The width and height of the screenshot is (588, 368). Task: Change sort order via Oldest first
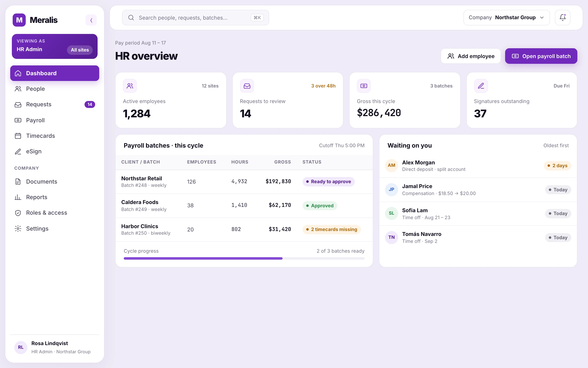(x=556, y=146)
